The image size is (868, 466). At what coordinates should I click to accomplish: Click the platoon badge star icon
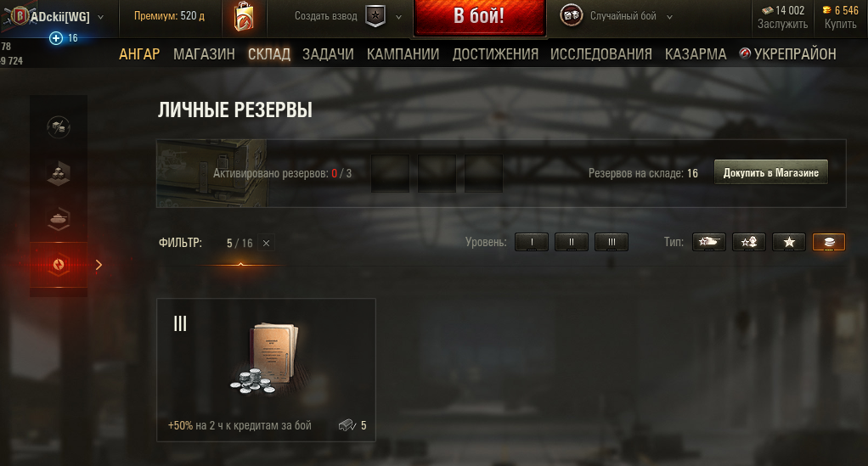pyautogui.click(x=375, y=16)
